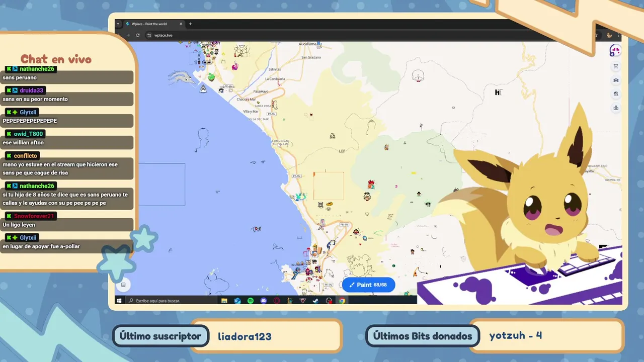Click the 'Chat en vivo' heading
This screenshot has width=644, height=362.
point(56,59)
